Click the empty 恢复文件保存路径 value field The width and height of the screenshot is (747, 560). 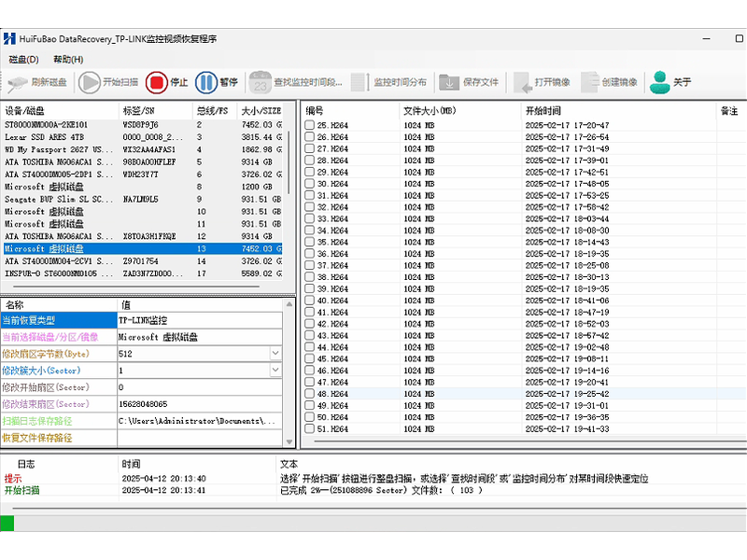point(200,438)
